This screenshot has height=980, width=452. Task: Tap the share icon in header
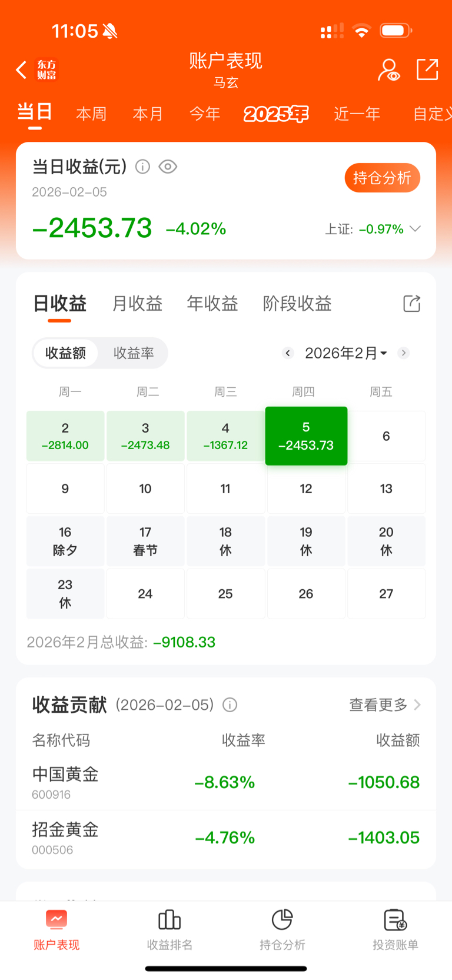click(427, 69)
